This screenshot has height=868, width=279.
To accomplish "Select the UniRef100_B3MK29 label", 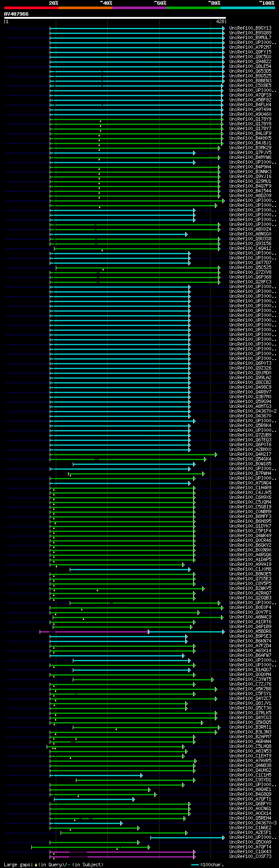I will click(250, 148).
